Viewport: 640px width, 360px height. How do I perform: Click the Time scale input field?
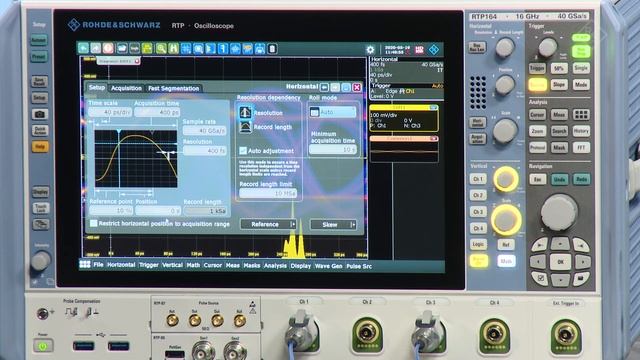110,112
